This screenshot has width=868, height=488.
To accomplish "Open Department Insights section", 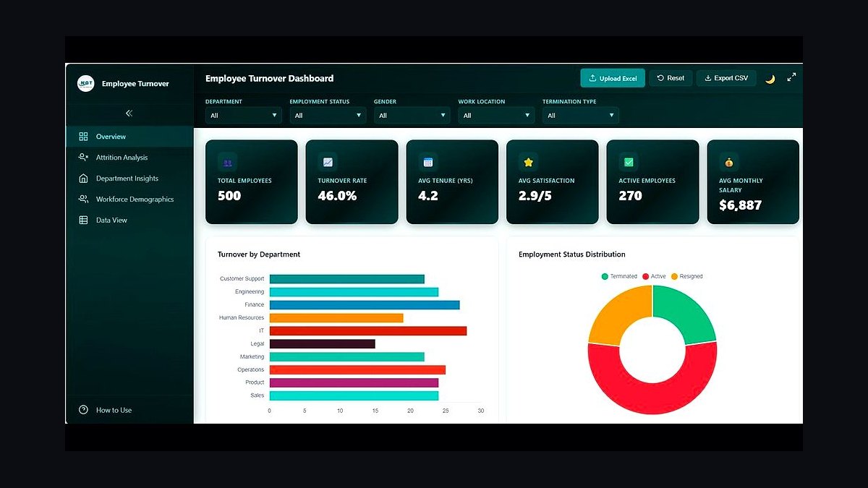I will point(129,179).
